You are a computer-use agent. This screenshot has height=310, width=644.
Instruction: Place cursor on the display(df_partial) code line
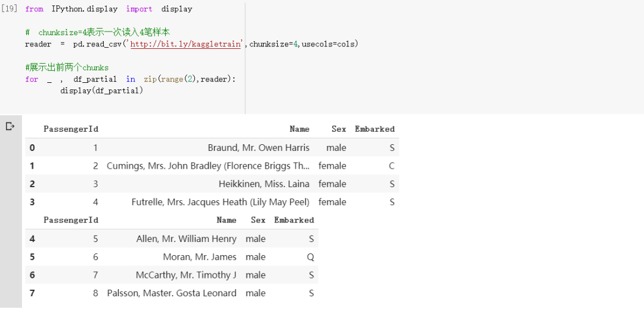[101, 91]
